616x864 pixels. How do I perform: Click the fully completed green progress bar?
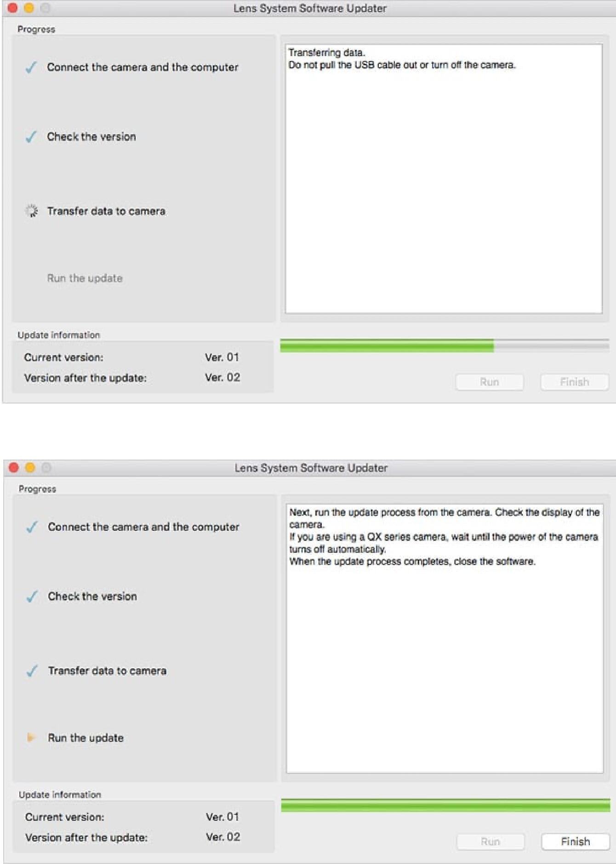pyautogui.click(x=445, y=805)
